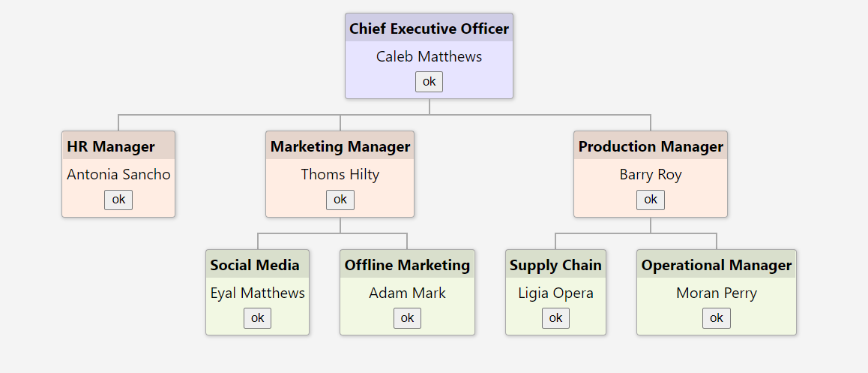Image resolution: width=868 pixels, height=373 pixels.
Task: Click the Operational Manager heading
Action: point(717,265)
